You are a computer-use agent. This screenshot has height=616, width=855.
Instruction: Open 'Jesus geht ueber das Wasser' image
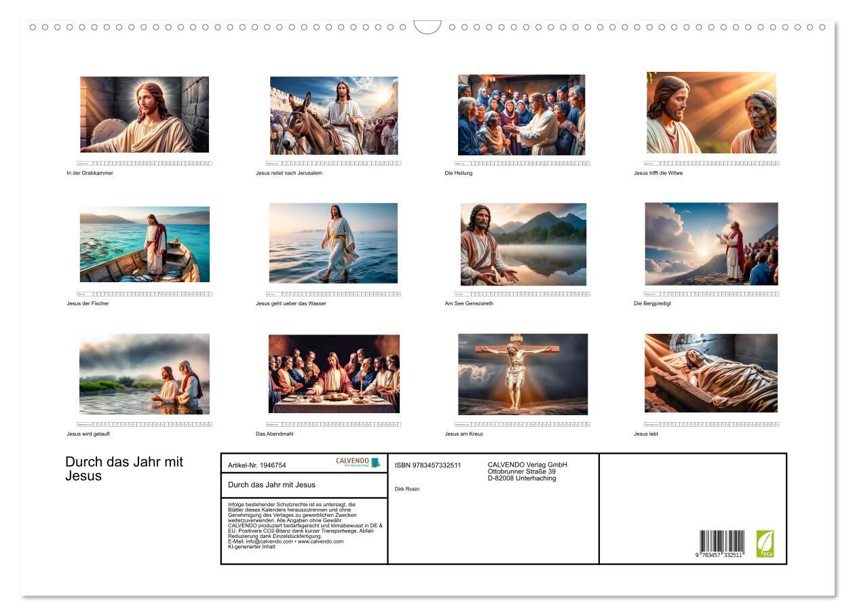pos(333,243)
